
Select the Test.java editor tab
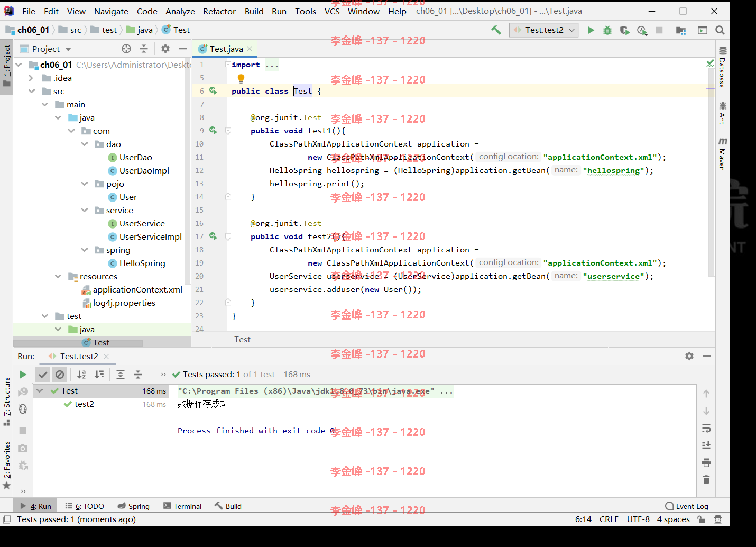(226, 49)
